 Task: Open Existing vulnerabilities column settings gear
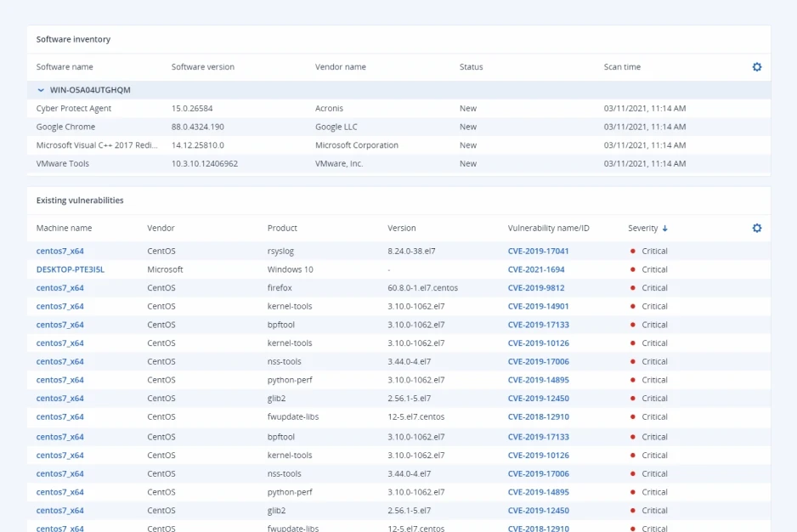pos(757,228)
